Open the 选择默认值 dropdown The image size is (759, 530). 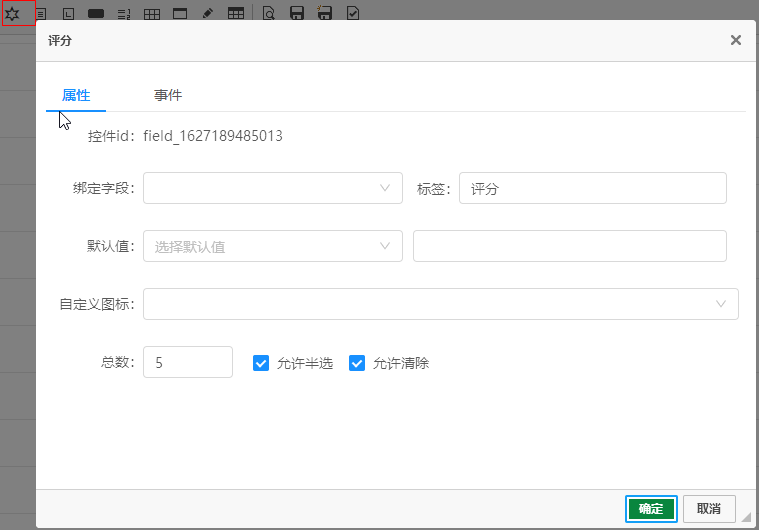pos(273,246)
